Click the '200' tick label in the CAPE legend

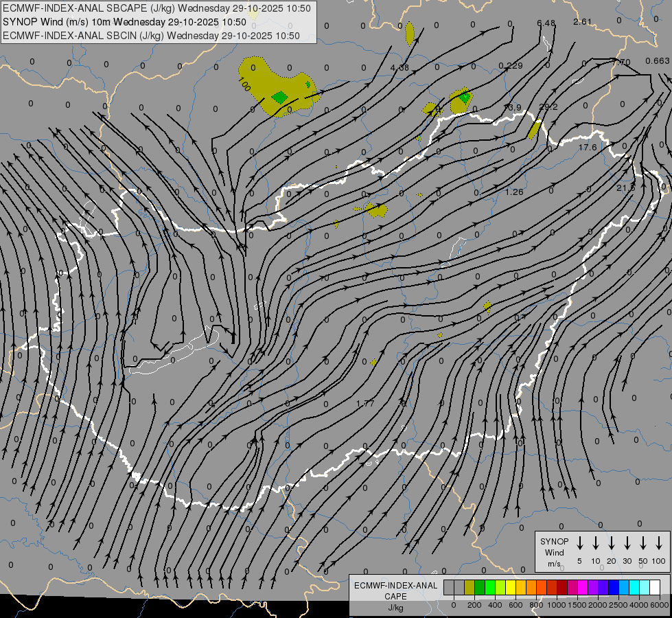click(474, 605)
